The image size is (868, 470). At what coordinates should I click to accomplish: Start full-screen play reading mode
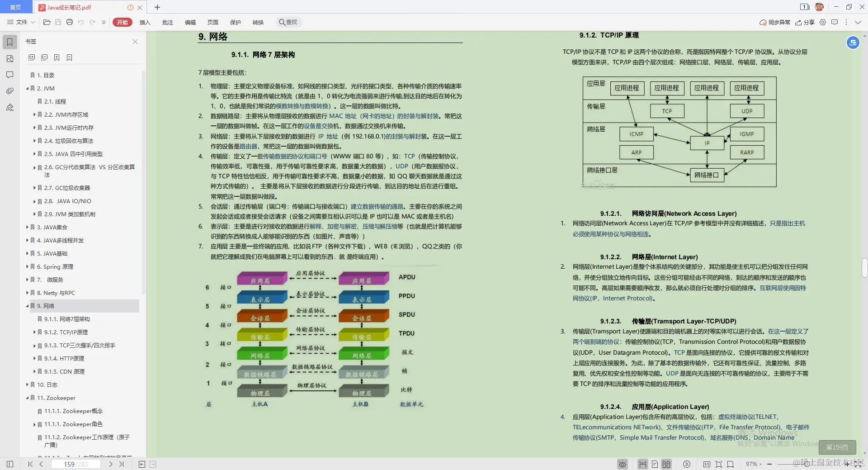687,464
